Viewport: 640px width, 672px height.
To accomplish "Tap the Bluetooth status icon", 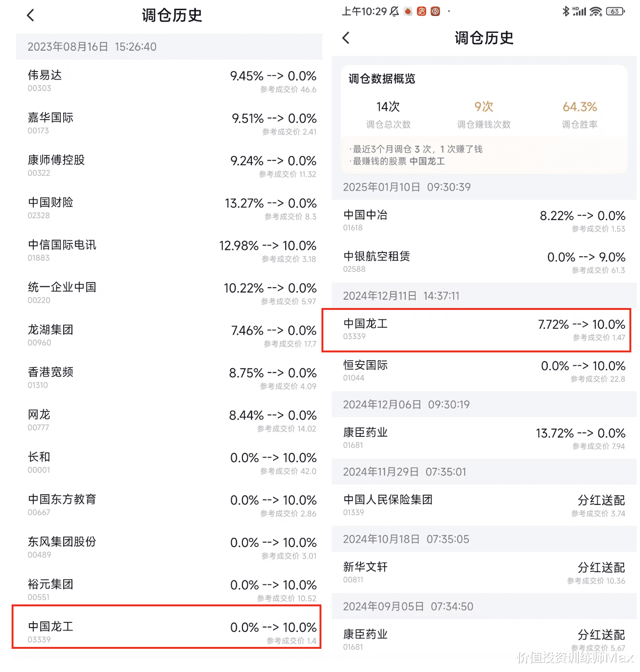I will click(566, 11).
